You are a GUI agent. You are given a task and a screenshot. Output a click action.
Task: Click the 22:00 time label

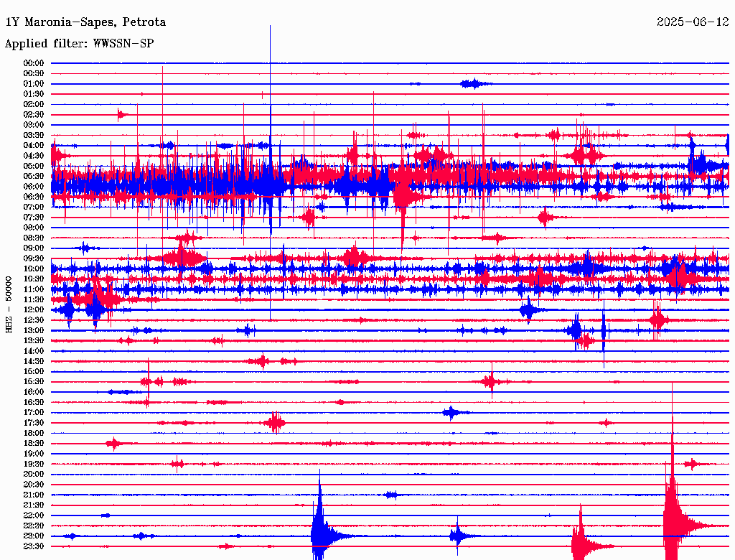(34, 515)
